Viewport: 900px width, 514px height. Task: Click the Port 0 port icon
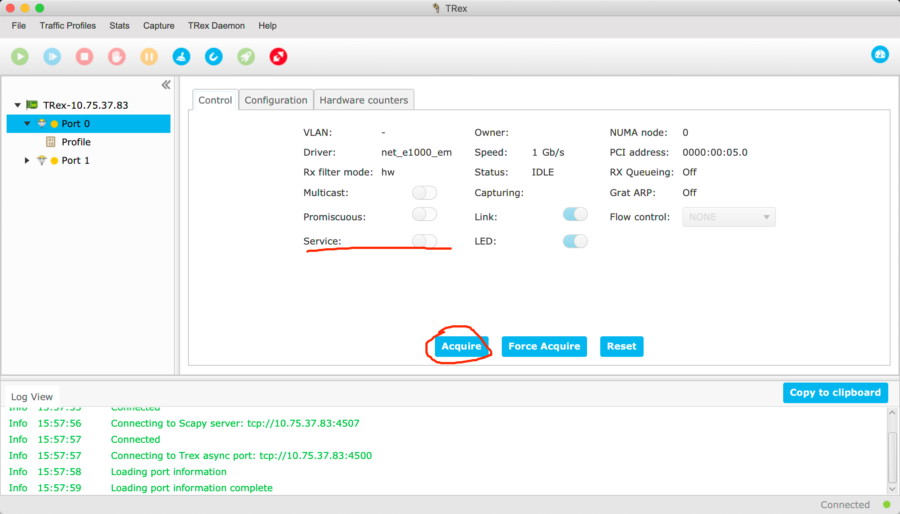tap(42, 123)
